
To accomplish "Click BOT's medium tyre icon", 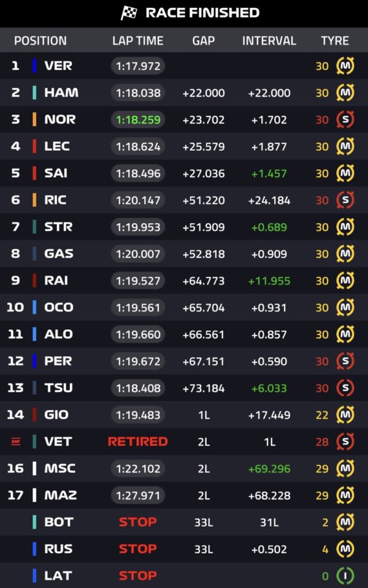I will pyautogui.click(x=345, y=522).
